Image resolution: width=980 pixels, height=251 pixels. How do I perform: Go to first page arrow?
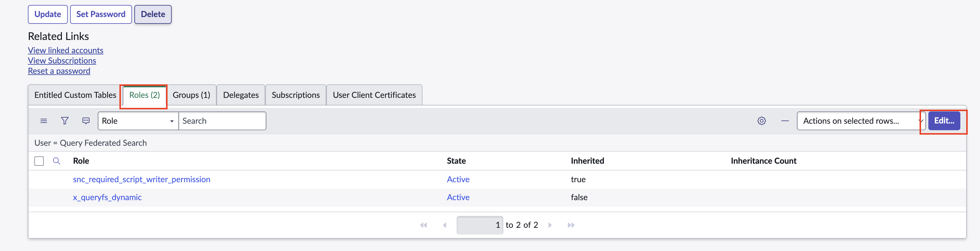pos(423,225)
